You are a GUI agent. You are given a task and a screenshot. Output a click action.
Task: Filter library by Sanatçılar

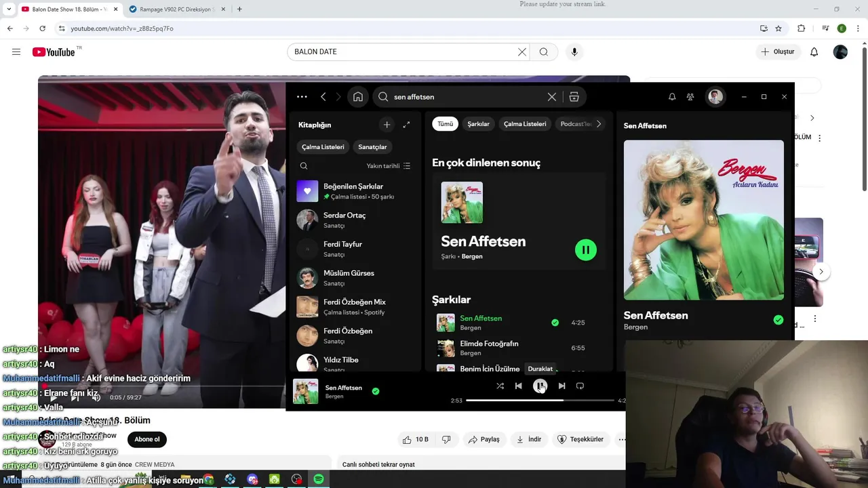coord(372,147)
